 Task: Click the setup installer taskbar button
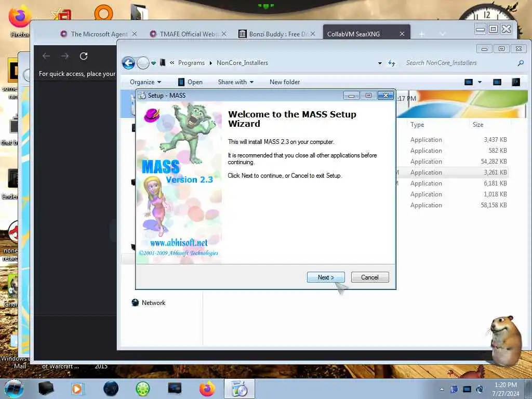click(239, 389)
